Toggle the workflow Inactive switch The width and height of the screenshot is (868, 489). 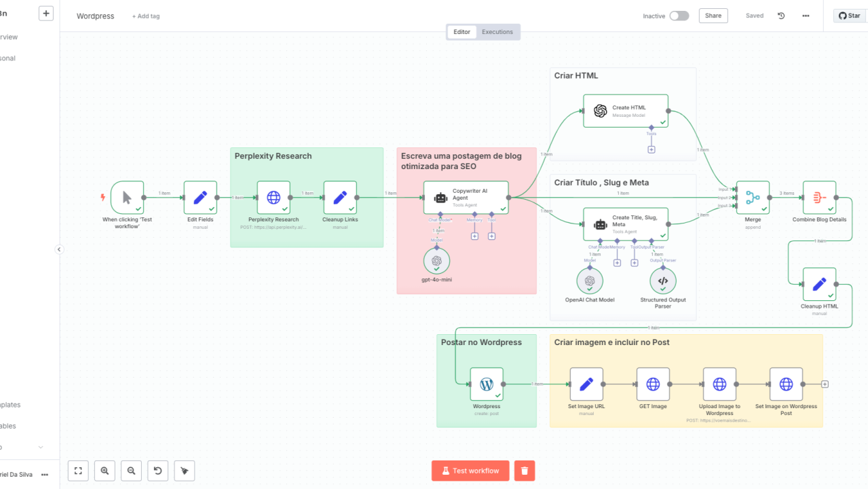point(679,16)
